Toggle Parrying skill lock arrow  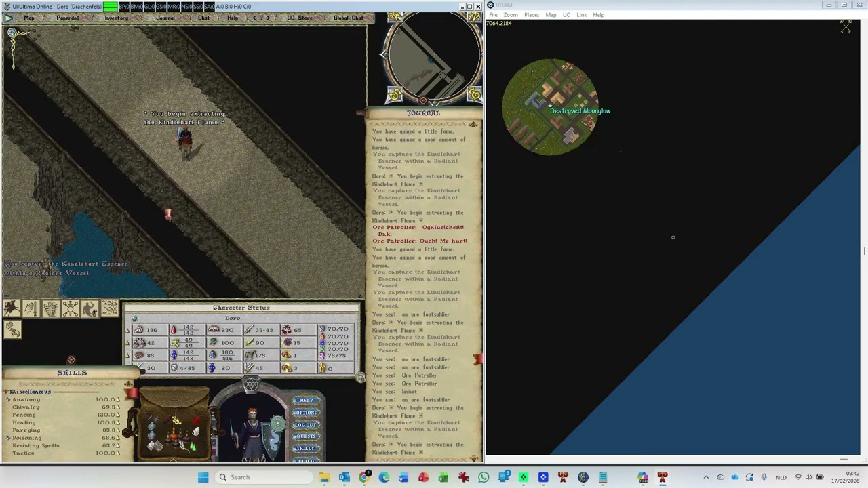point(118,430)
